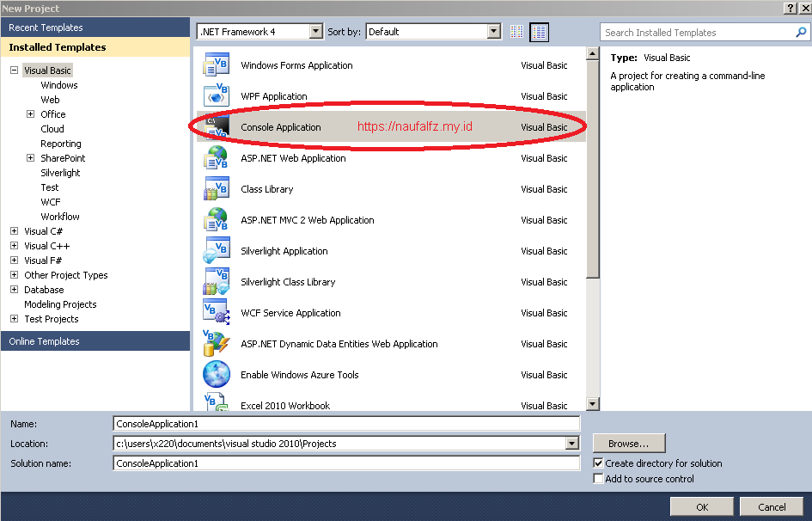The height and width of the screenshot is (521, 812).
Task: Collapse the Visual Basic tree node
Action: coord(14,70)
